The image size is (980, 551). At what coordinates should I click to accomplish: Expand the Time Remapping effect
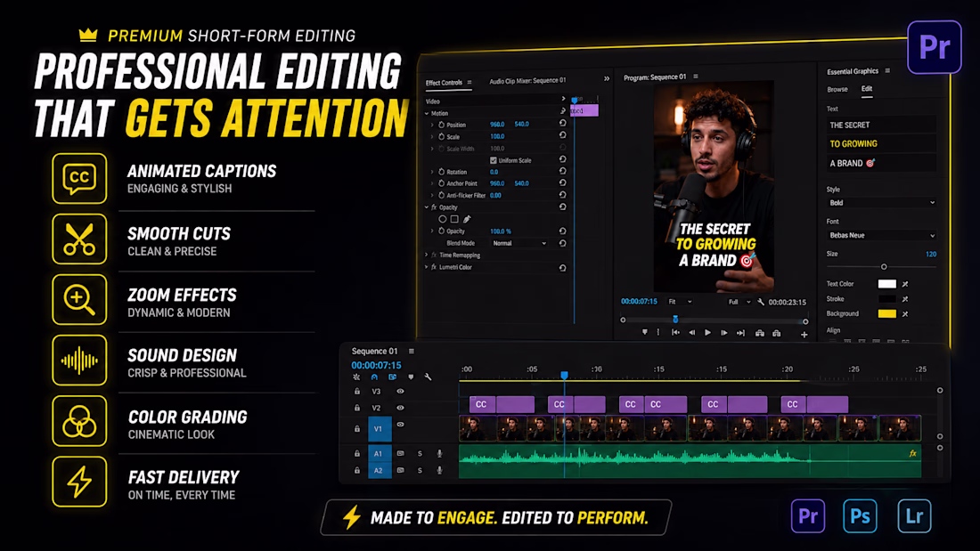427,255
